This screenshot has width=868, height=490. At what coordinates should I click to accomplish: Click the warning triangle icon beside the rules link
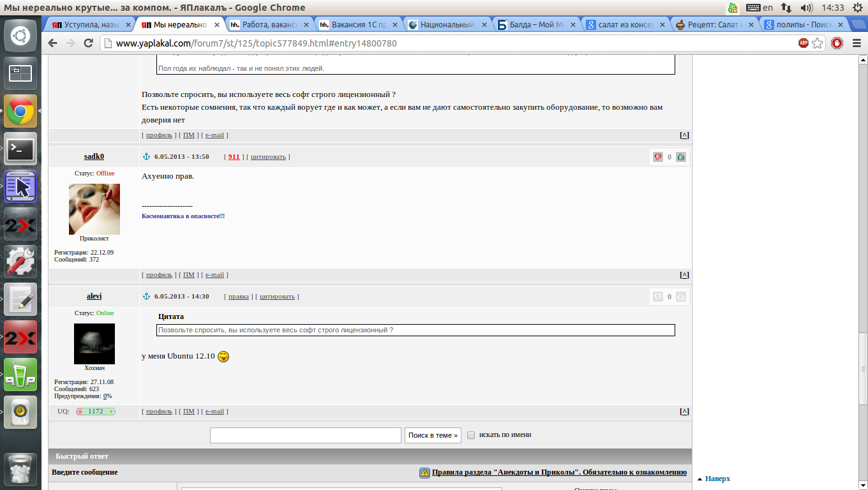[x=424, y=473]
